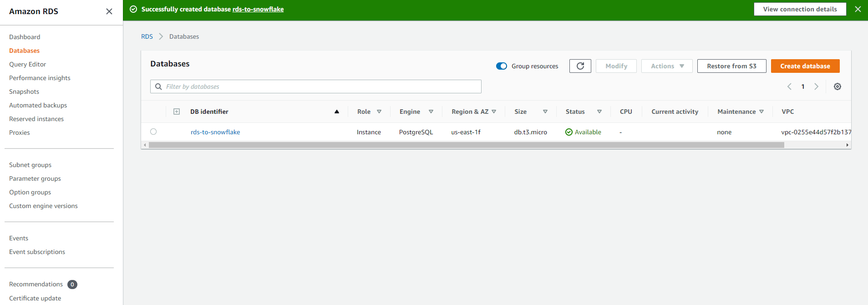
Task: Open Custom engine versions in sidebar
Action: 43,206
